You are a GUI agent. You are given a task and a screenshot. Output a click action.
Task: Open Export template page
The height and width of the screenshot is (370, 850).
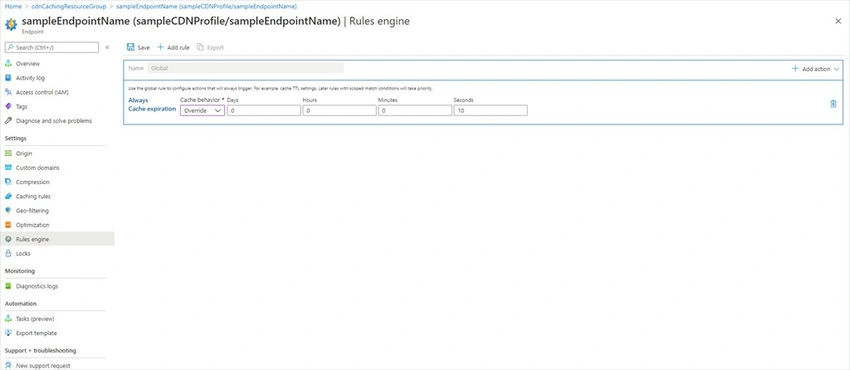[36, 333]
